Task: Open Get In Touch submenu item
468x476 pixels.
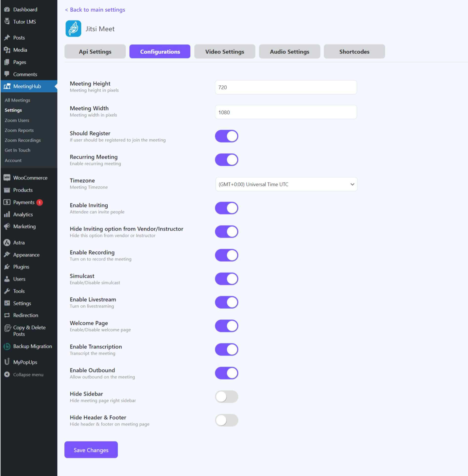Action: [17, 150]
